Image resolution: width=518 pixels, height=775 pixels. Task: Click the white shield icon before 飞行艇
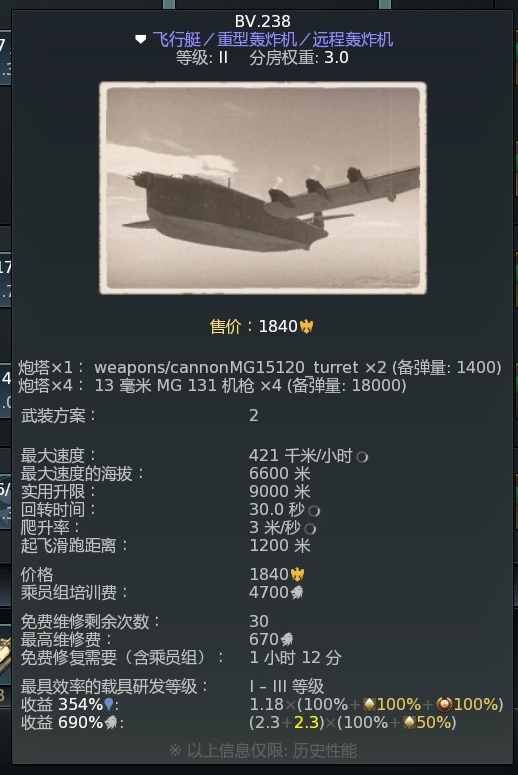click(x=140, y=39)
